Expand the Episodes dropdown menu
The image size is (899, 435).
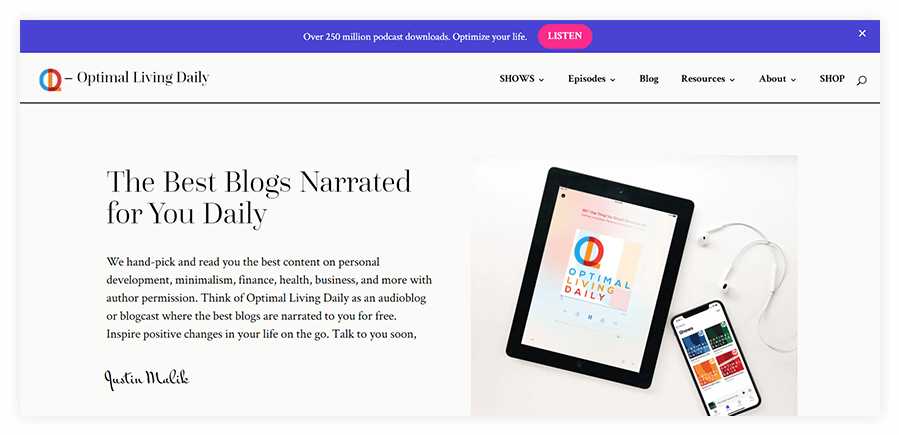click(x=592, y=79)
